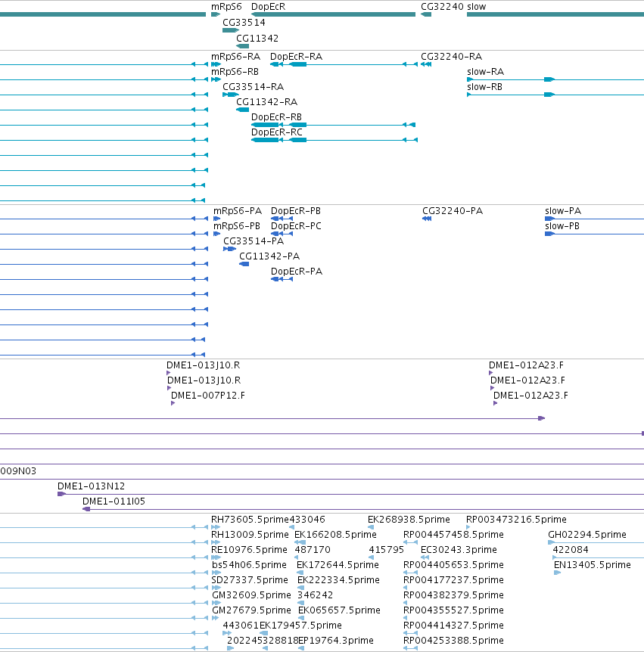Click the DopEcR-PA protein label
Viewport: 644px width, 652px height.
point(297,271)
